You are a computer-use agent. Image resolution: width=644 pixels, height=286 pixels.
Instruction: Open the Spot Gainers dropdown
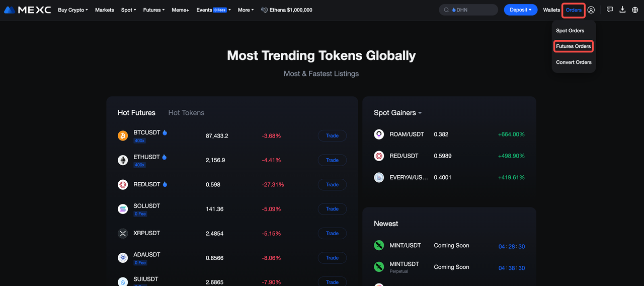coord(397,113)
